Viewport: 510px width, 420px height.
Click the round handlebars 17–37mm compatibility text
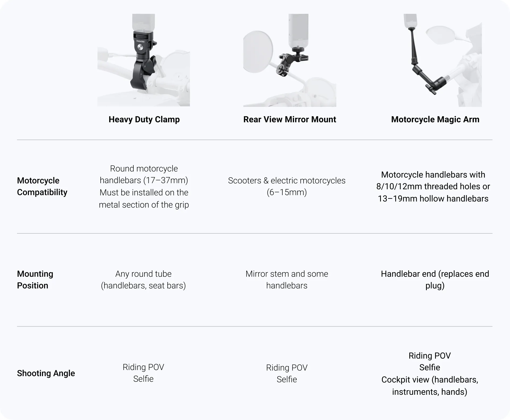click(144, 186)
